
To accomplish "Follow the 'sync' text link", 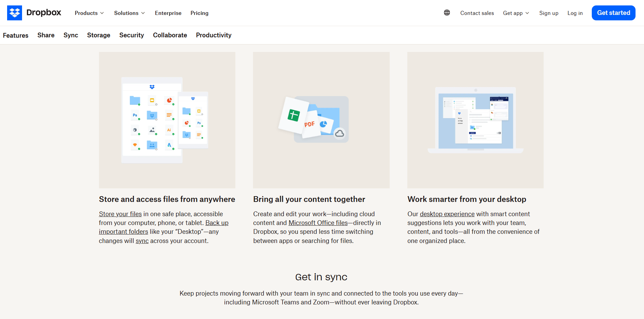I will coord(142,241).
